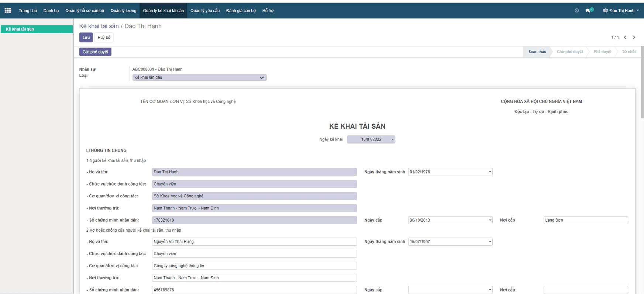Click the Chờ phê duyệt status stage
644x294 pixels.
pyautogui.click(x=569, y=52)
